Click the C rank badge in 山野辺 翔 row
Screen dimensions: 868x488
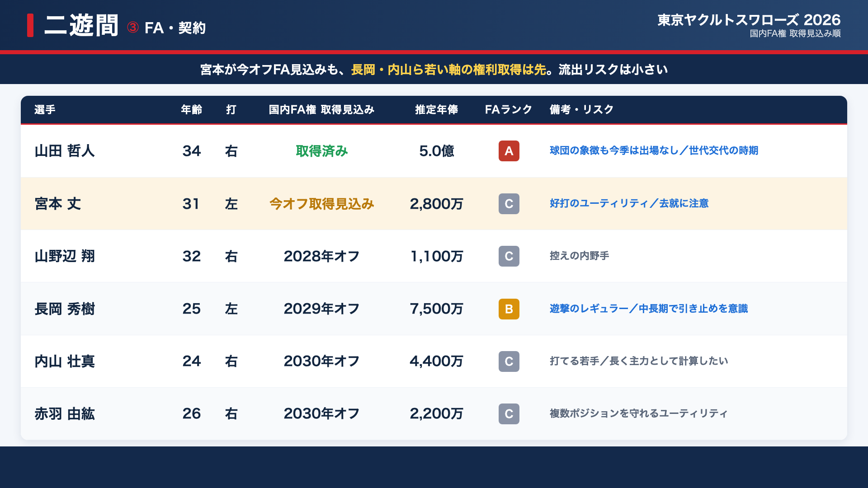(x=509, y=256)
